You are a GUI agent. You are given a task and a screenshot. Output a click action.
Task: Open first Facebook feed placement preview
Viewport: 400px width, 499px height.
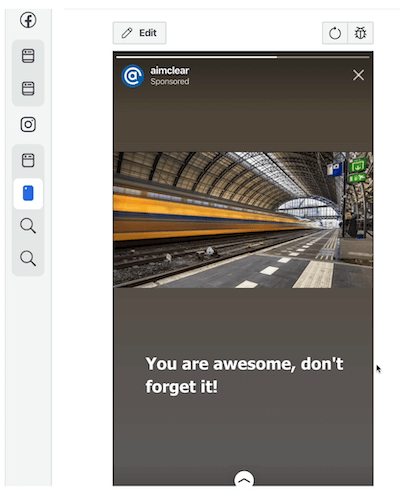coord(28,56)
